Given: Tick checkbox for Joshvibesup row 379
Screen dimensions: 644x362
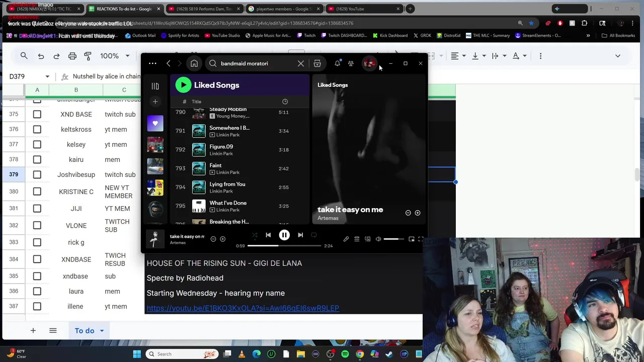Looking at the screenshot, I should pos(37,174).
